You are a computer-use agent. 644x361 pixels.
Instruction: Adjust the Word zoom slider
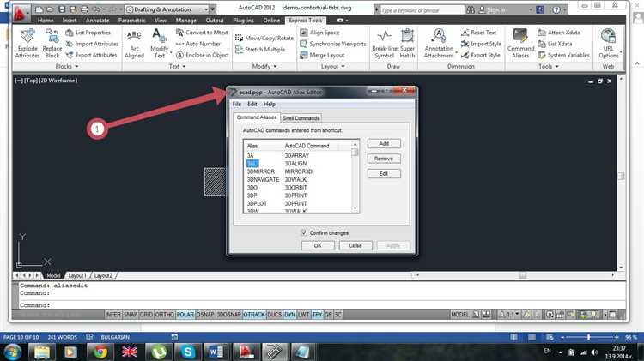pyautogui.click(x=588, y=337)
